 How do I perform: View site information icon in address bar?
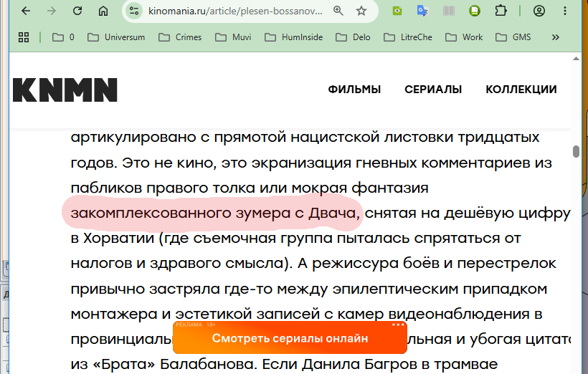pos(134,11)
